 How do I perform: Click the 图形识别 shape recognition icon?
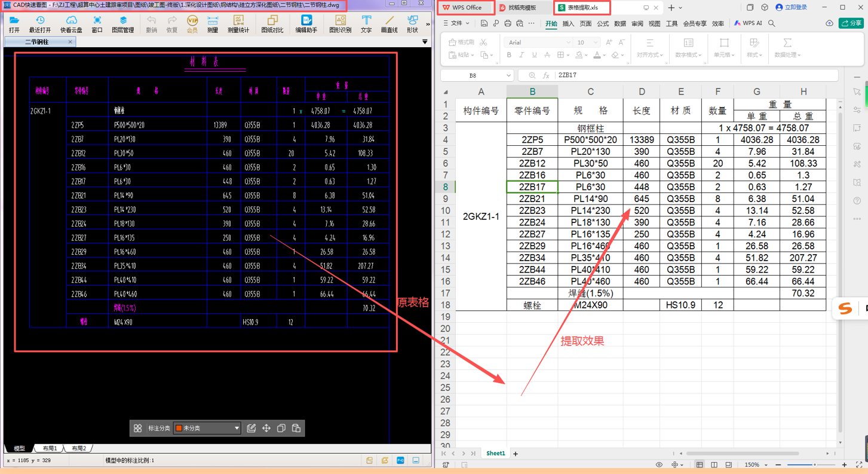pos(341,24)
